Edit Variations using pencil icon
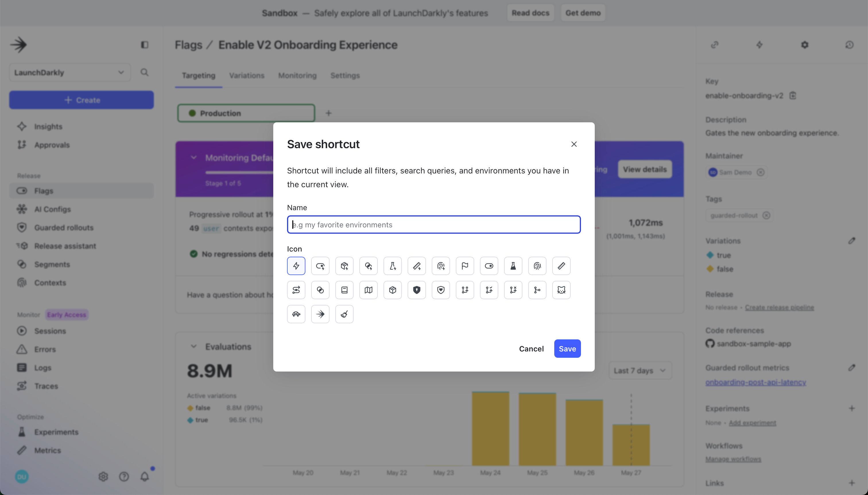The image size is (868, 495). (x=852, y=241)
